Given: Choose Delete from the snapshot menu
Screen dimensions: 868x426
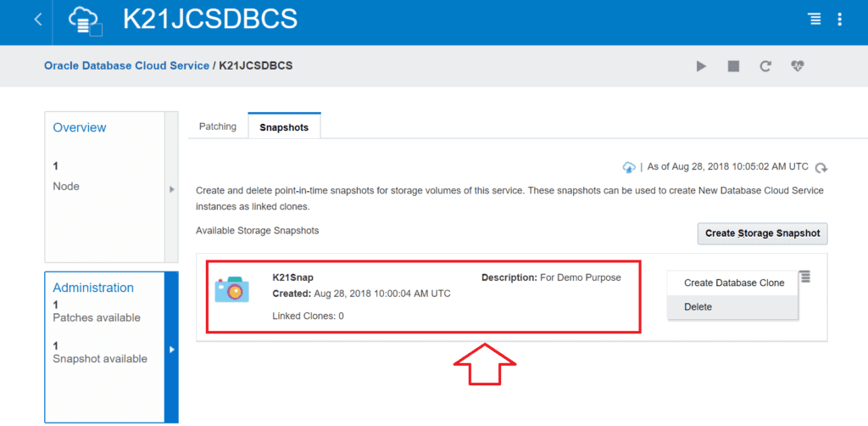Looking at the screenshot, I should [733, 307].
